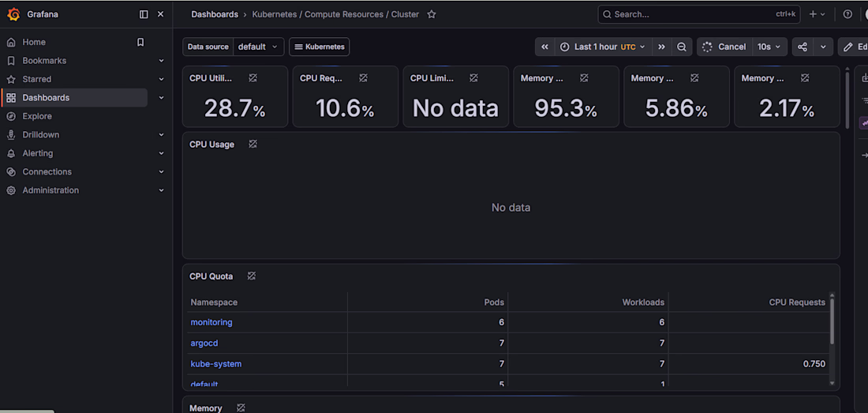Click the bookmark icon beside Home

140,42
